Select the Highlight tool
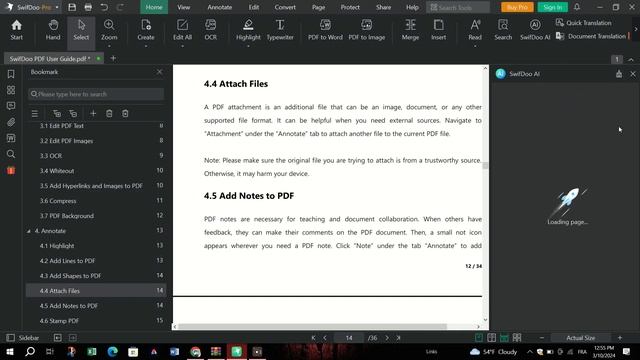Viewport: 640px width, 360px height. (248, 30)
